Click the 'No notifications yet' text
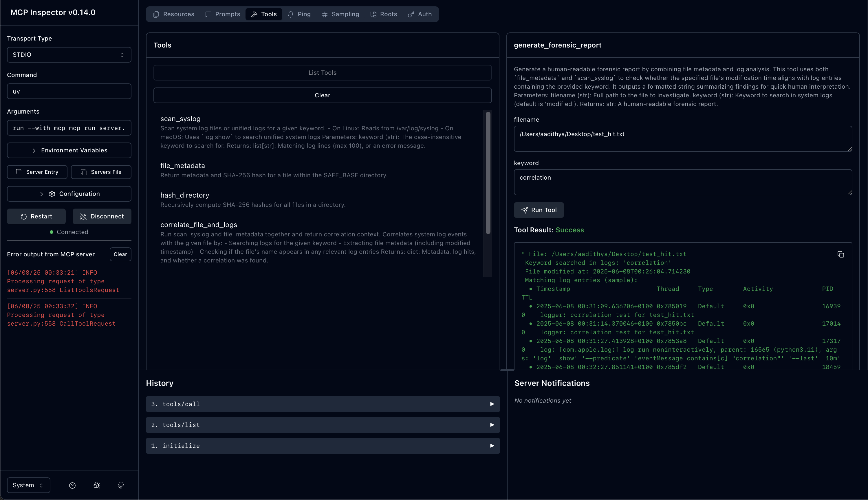This screenshot has width=868, height=500. 543,401
